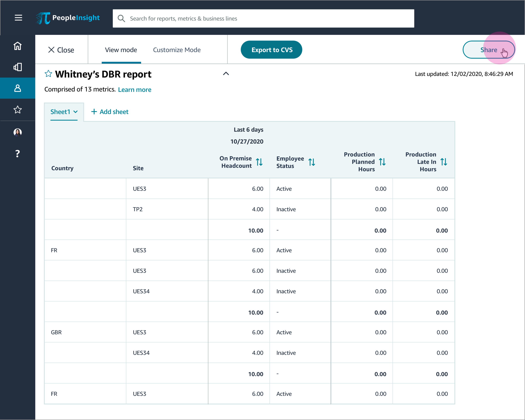The image size is (525, 420).
Task: Collapse the report header chevron
Action: click(x=226, y=73)
